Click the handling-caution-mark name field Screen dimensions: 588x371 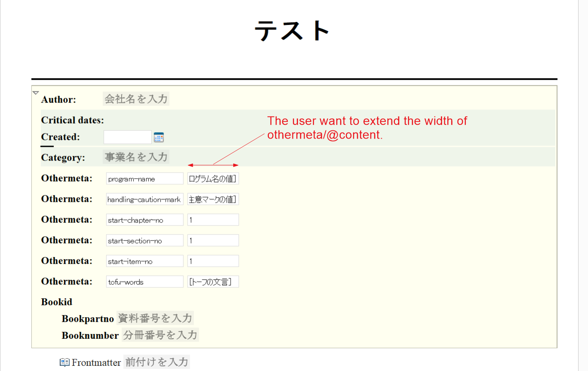click(145, 199)
